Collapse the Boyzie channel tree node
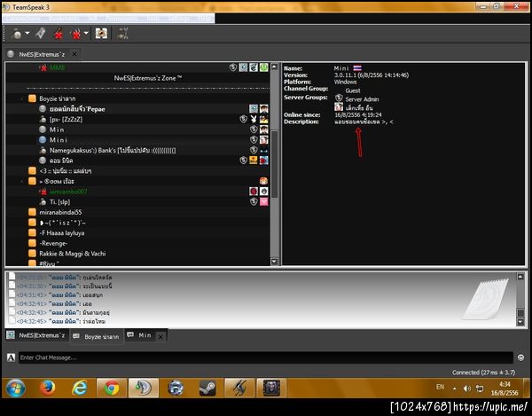 click(x=22, y=98)
